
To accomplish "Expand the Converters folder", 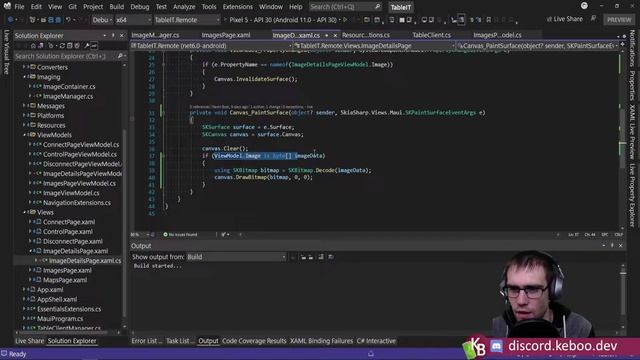I will (x=24, y=67).
